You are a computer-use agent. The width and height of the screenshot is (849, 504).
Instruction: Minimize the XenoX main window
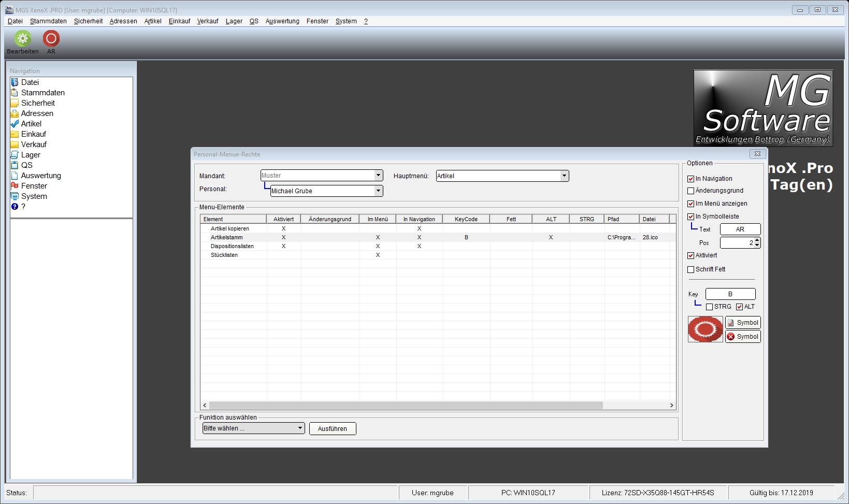tap(800, 10)
